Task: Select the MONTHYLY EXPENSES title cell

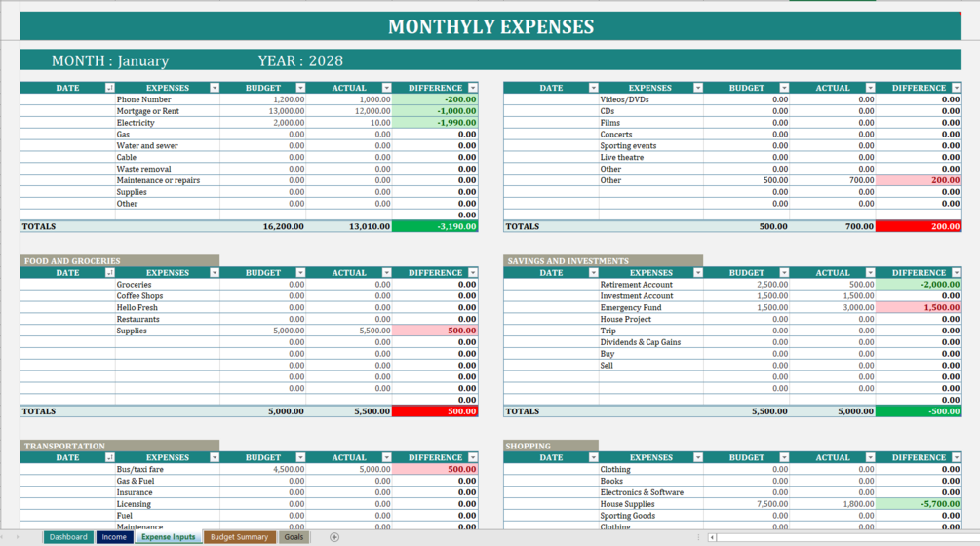Action: coord(490,26)
